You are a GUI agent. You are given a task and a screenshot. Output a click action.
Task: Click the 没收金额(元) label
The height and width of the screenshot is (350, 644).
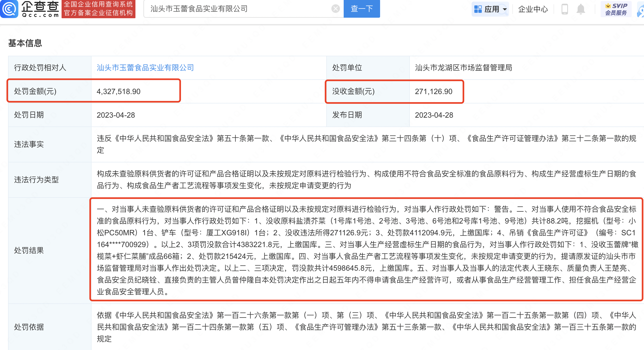(353, 91)
